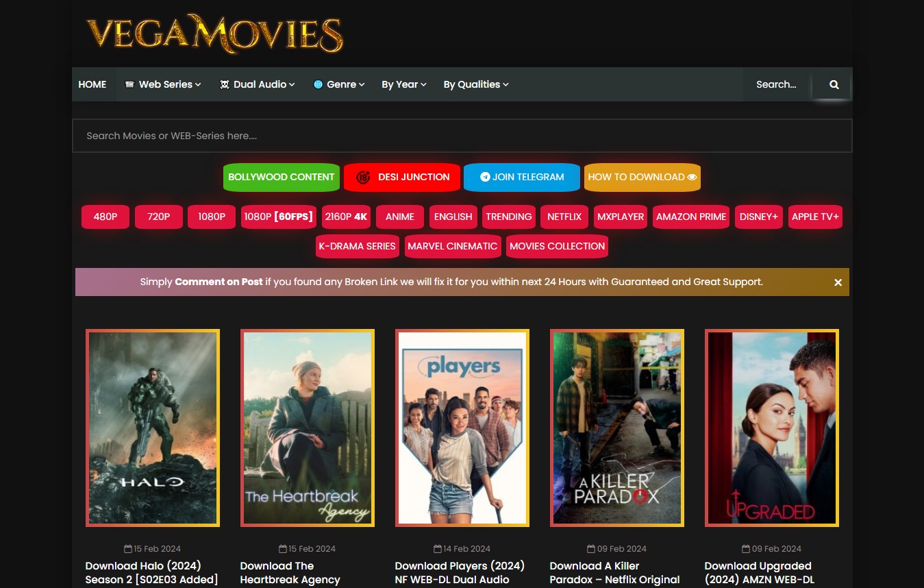The image size is (924, 588).
Task: Select the K-DRAMA SERIES category filter
Action: pyautogui.click(x=357, y=246)
